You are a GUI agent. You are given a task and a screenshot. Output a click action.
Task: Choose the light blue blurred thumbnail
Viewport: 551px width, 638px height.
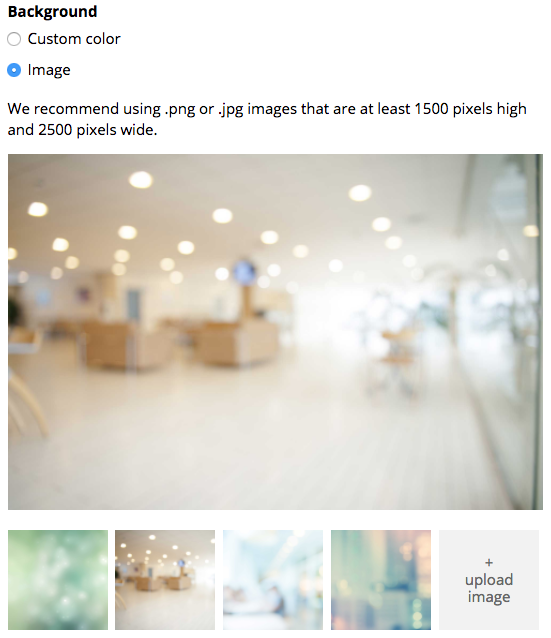coord(273,580)
